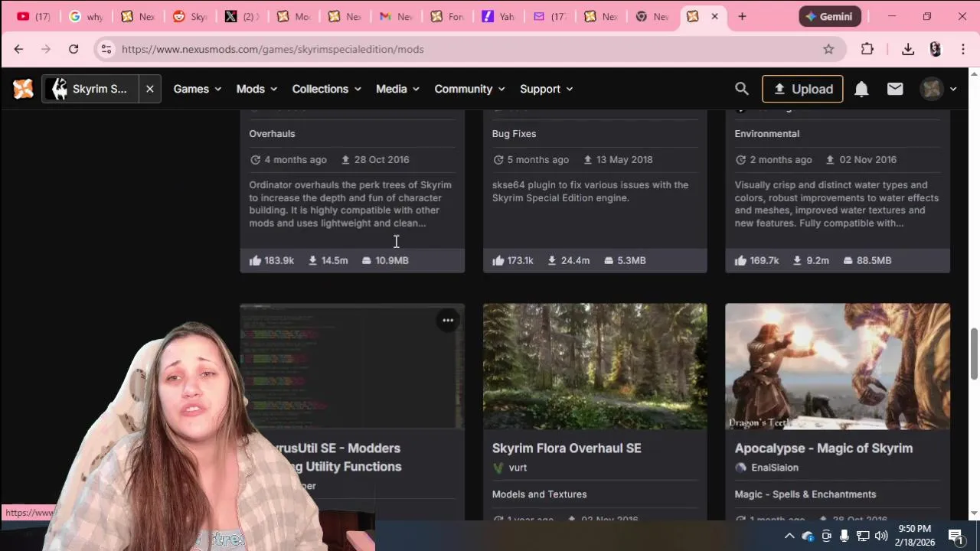
Task: Click the Magic - Spells & Enchantments link
Action: pos(805,494)
